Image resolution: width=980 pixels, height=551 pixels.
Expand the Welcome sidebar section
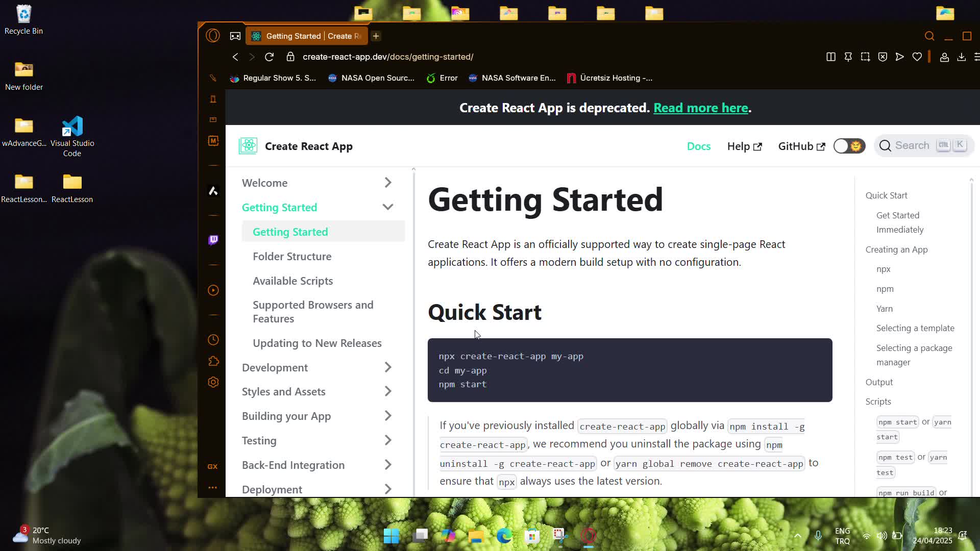(x=388, y=183)
